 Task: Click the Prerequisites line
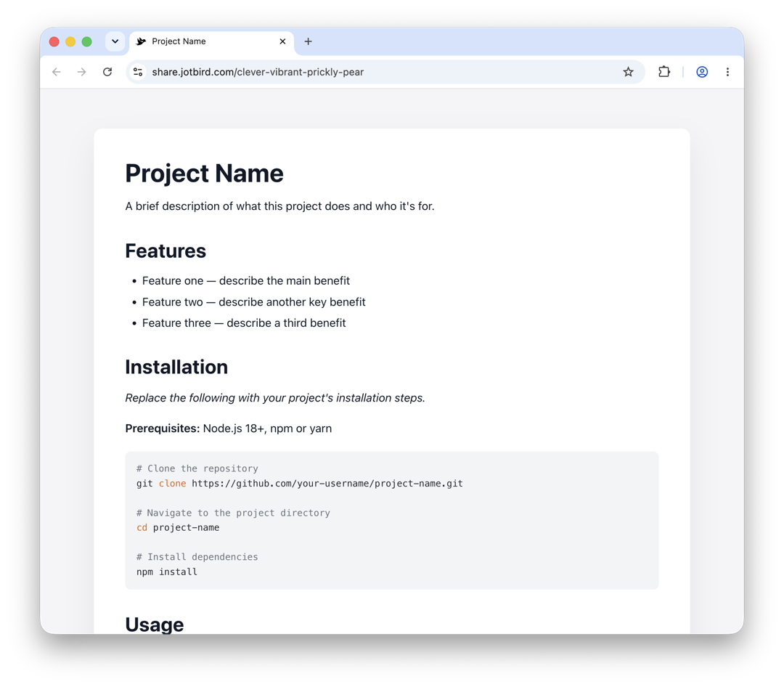pyautogui.click(x=229, y=428)
